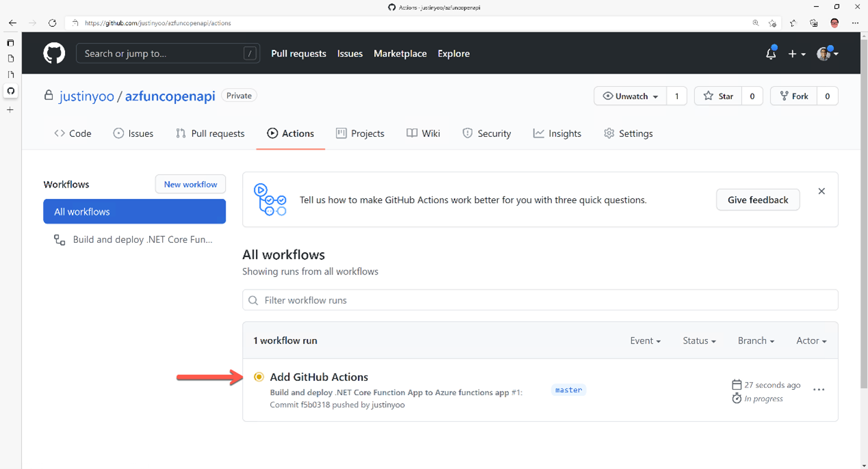Viewport: 868px width, 469px height.
Task: Click the site lock icon in address bar
Action: (x=75, y=23)
